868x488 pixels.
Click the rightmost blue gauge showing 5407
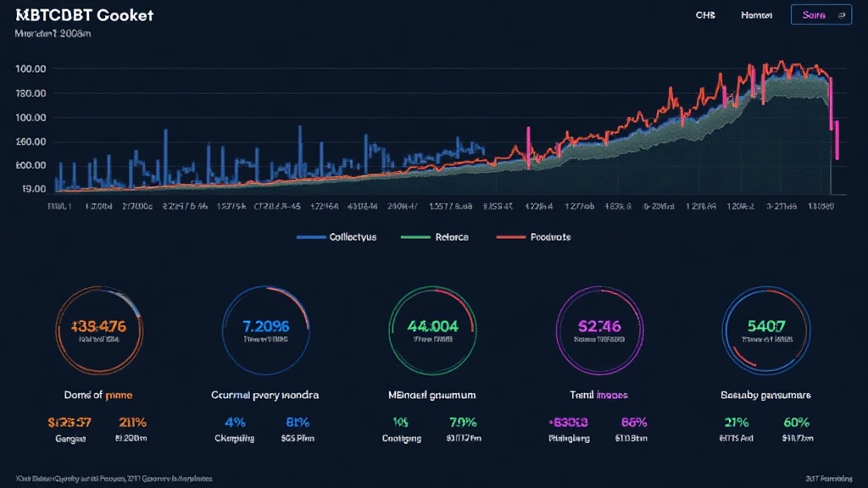[x=765, y=330]
